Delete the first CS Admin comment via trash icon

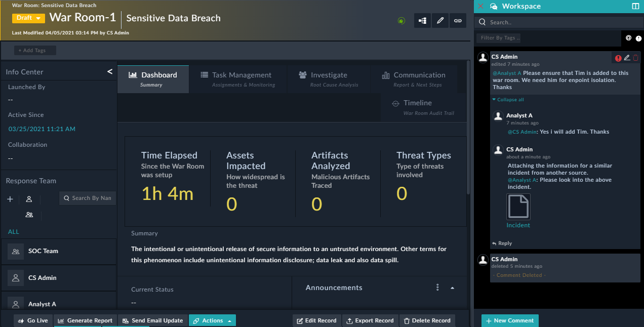tap(635, 58)
